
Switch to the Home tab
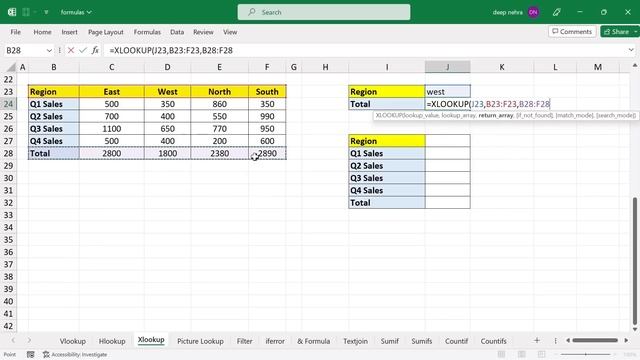[42, 32]
